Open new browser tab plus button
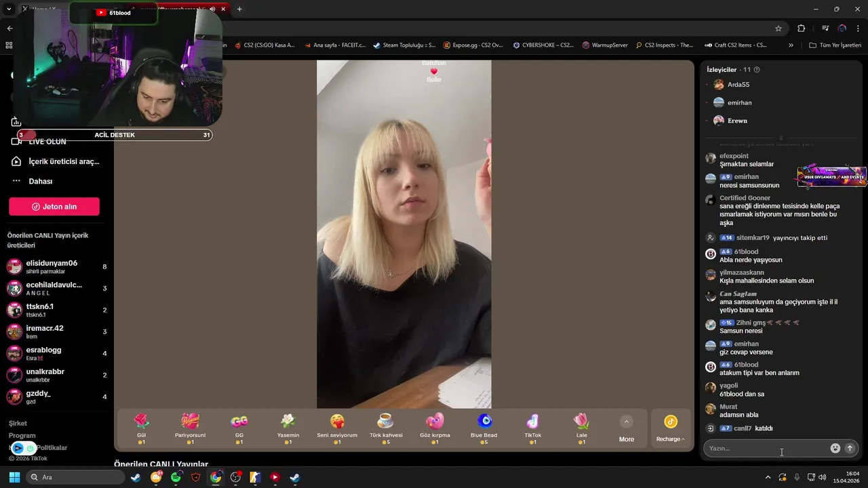The height and width of the screenshot is (488, 868). (239, 9)
